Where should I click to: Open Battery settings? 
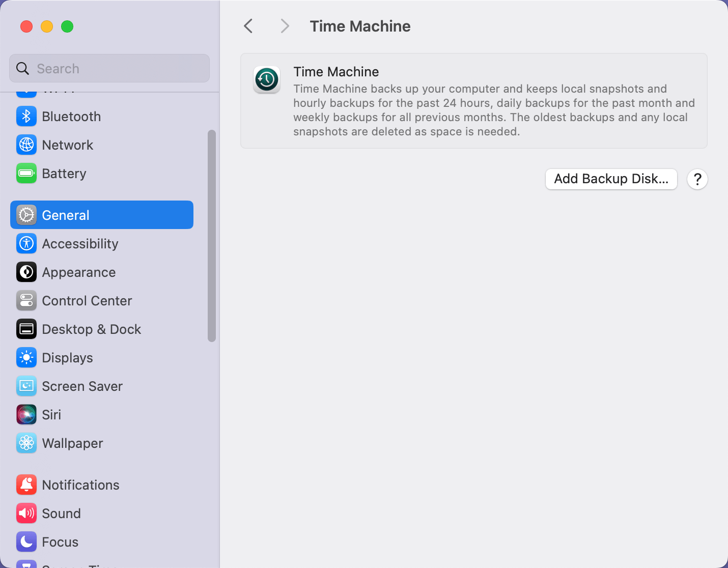pos(26,173)
